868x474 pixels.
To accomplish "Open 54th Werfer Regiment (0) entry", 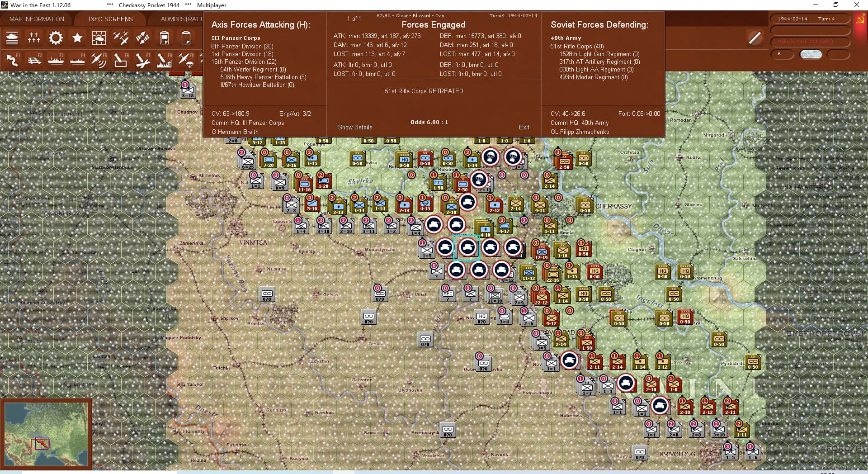I will [x=253, y=69].
